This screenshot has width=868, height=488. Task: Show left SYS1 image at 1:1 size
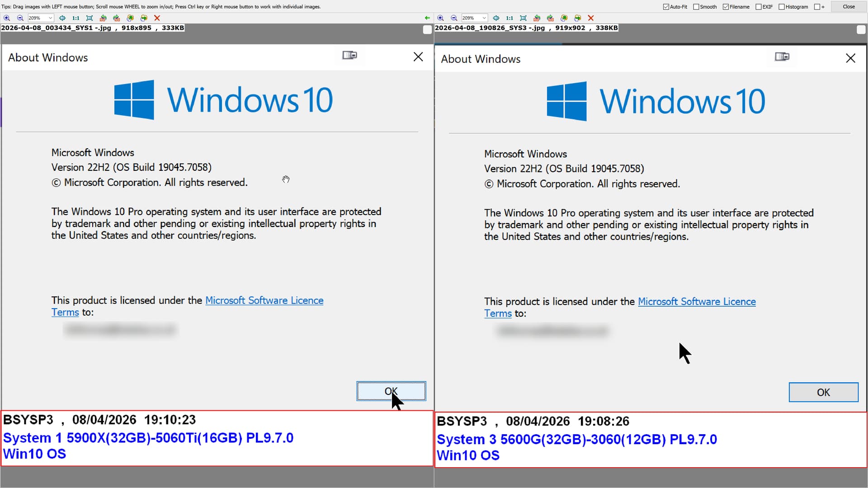[x=76, y=18]
